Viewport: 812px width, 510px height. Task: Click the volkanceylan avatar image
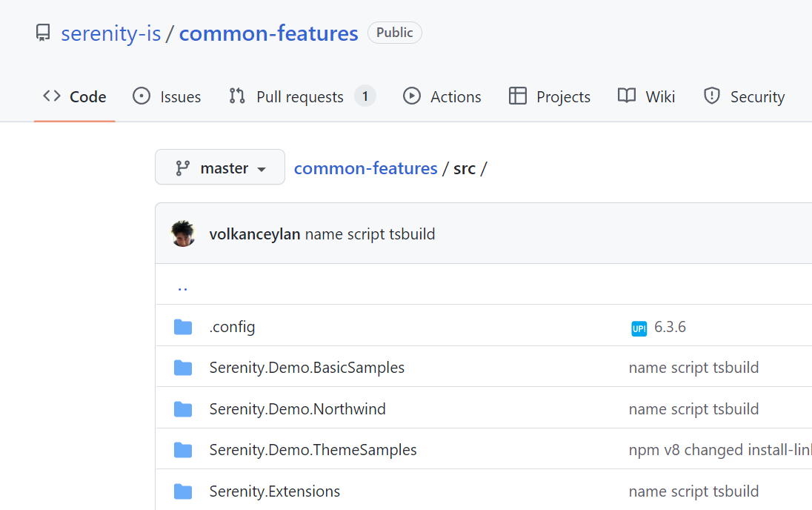point(183,234)
